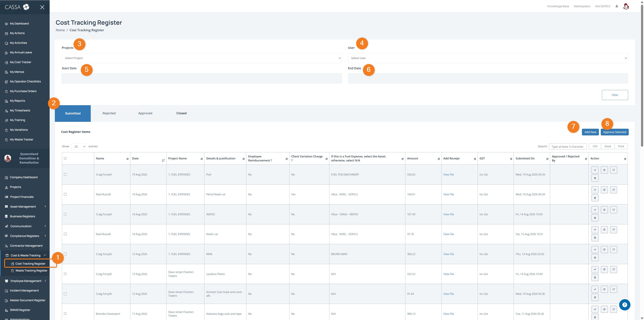Select checkbox for Craig Forsyth Pod row
The height and width of the screenshot is (320, 644).
click(x=65, y=174)
